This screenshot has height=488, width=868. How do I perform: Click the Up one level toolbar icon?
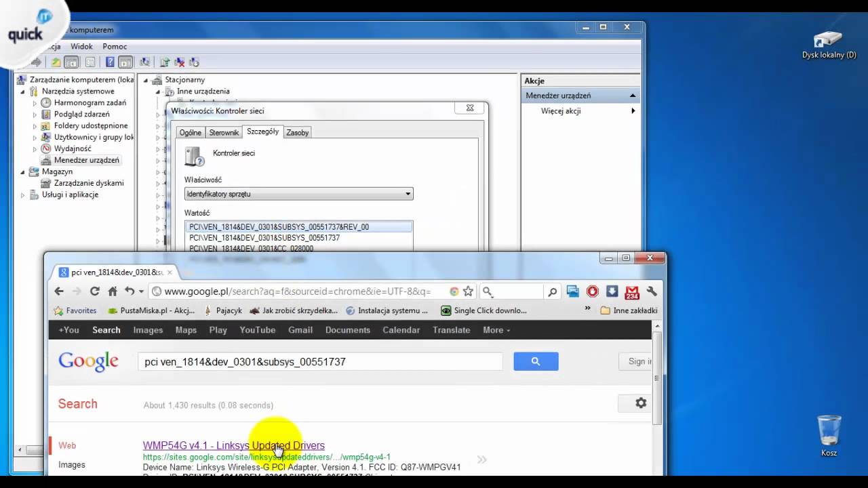pyautogui.click(x=56, y=62)
